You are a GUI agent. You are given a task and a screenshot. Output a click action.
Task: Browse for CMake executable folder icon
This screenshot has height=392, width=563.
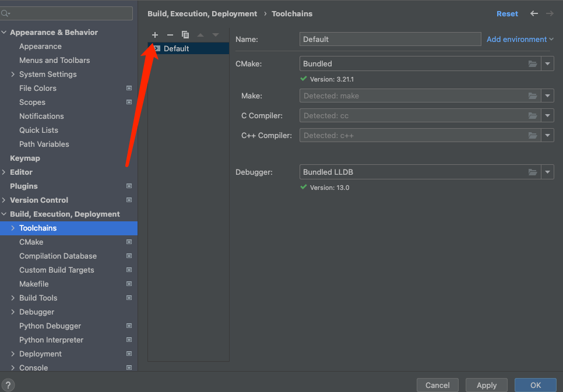[x=532, y=63]
